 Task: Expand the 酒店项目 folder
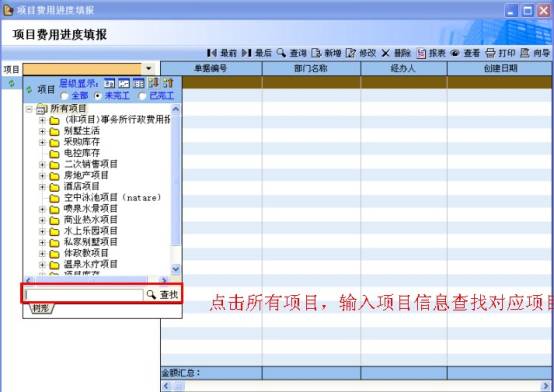click(x=42, y=187)
